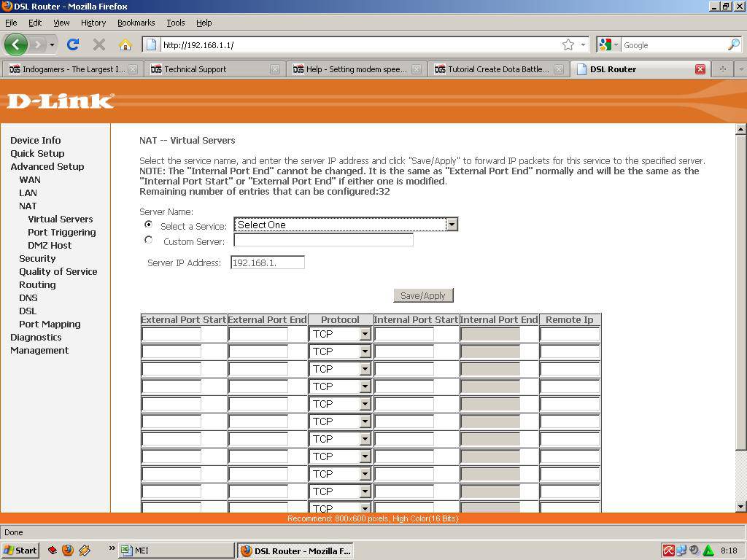The image size is (747, 560).
Task: Open the second row Protocol TCP dropdown
Action: tap(340, 351)
